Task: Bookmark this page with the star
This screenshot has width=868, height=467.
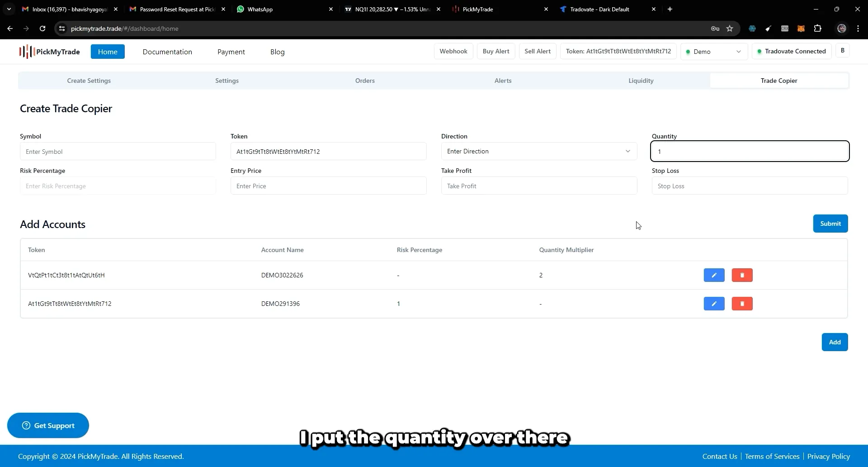Action: click(x=730, y=29)
